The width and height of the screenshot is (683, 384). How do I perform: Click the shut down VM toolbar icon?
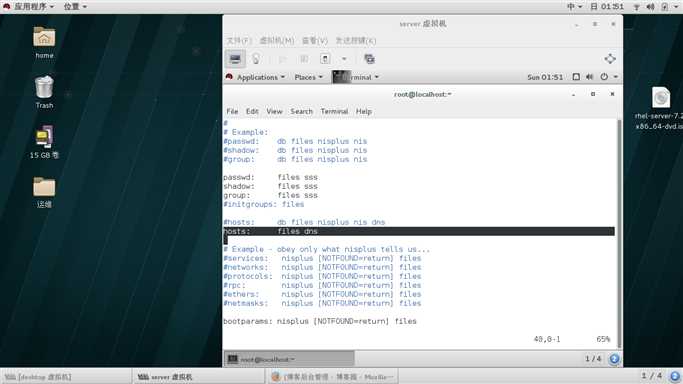coord(325,59)
